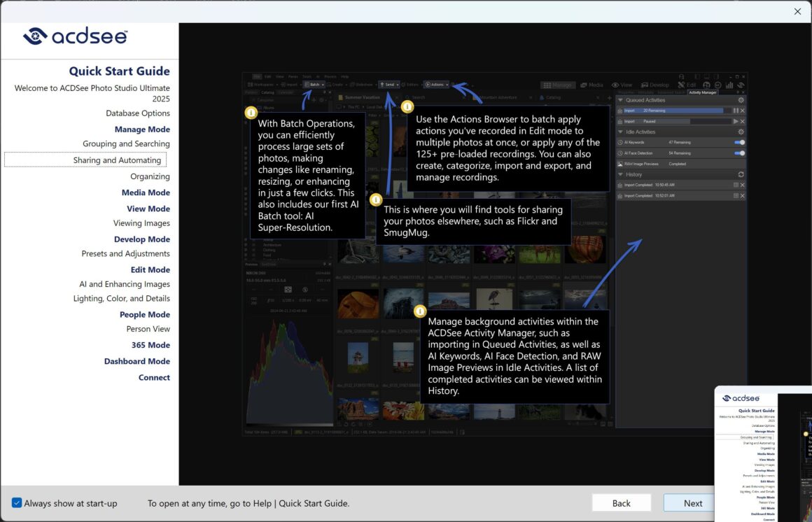Open the Welcome to ACDSee Photo Studio page
The width and height of the screenshot is (812, 522).
click(x=92, y=93)
